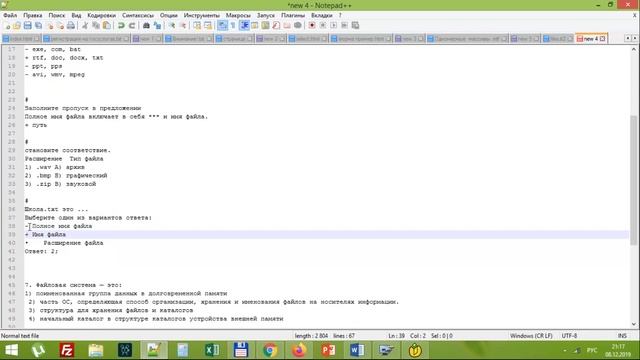Show the Function List panel icon
The image size is (640, 360).
tap(276, 26)
